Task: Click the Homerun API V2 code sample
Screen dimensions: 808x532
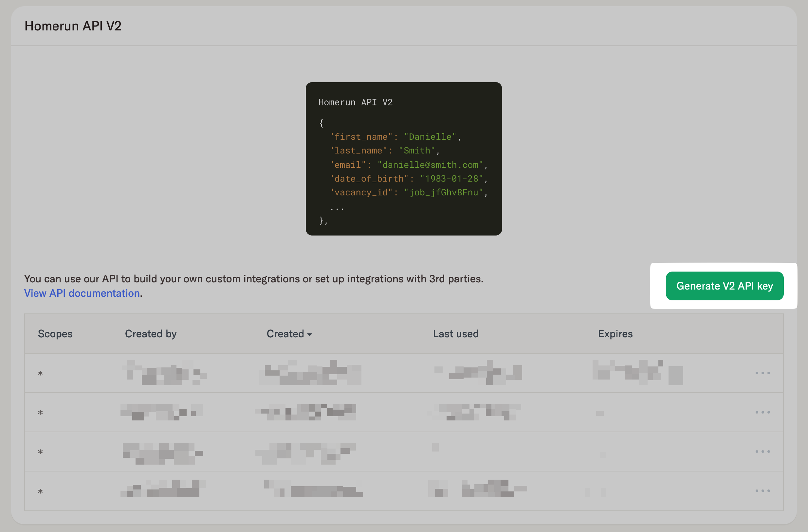Action: click(403, 158)
